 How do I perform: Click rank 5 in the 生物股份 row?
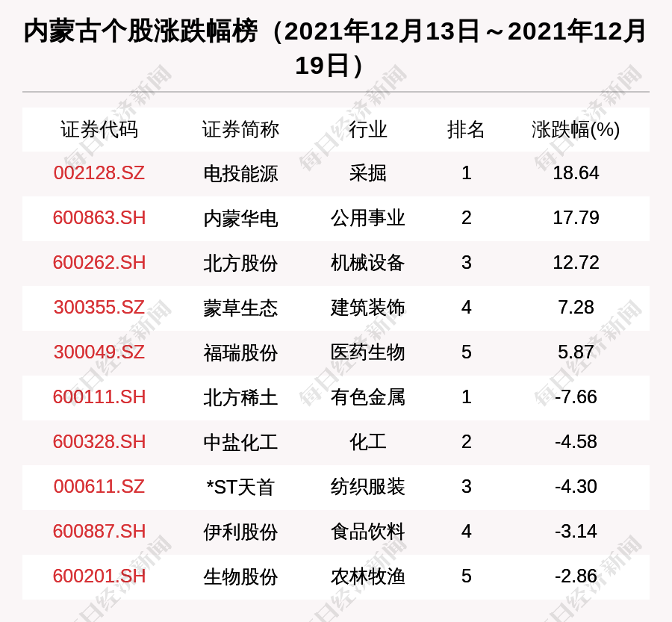pos(466,576)
